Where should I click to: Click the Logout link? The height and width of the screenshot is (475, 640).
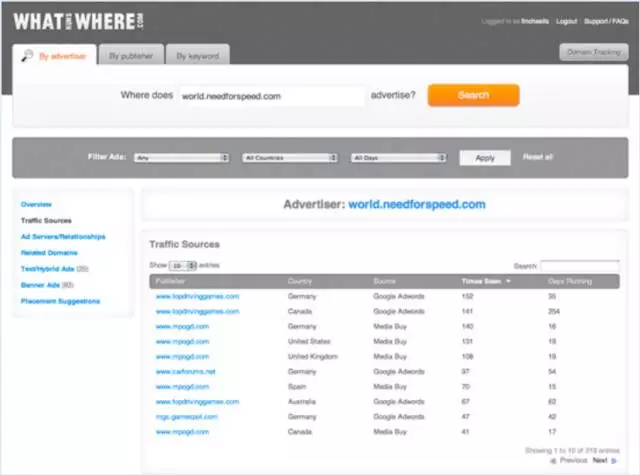pos(566,21)
